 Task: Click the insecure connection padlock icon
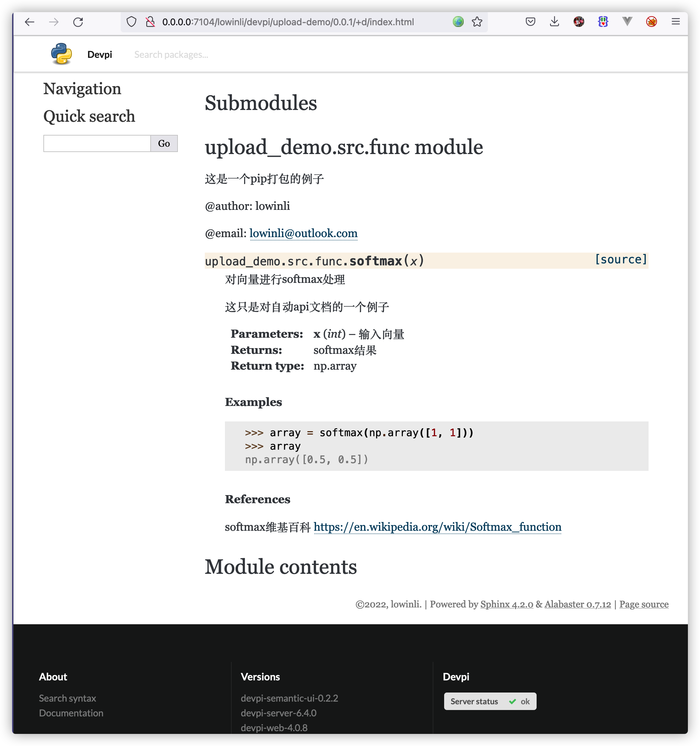click(150, 22)
